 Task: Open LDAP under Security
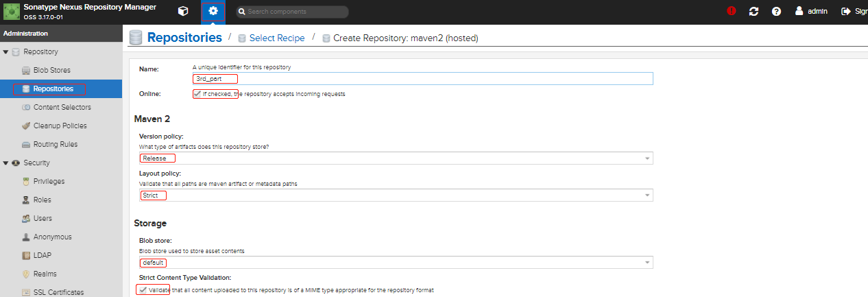(42, 256)
